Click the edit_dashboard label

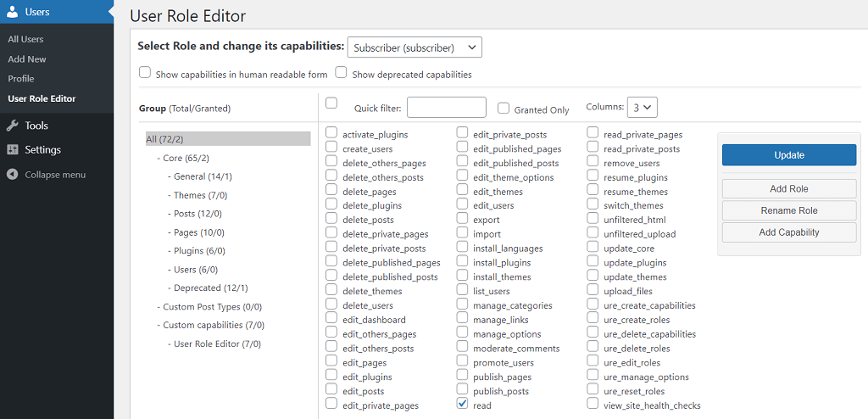tap(374, 320)
